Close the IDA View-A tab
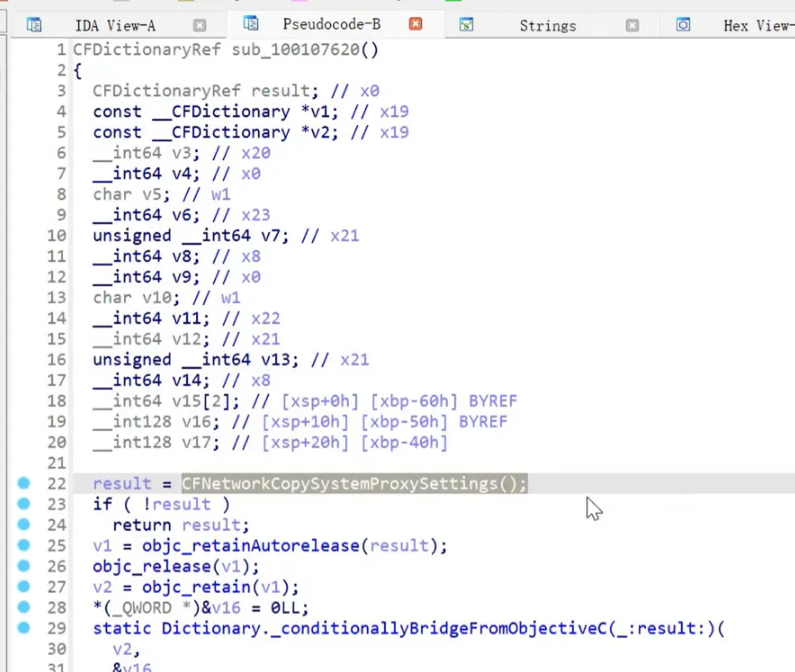Image resolution: width=795 pixels, height=672 pixels. [200, 25]
